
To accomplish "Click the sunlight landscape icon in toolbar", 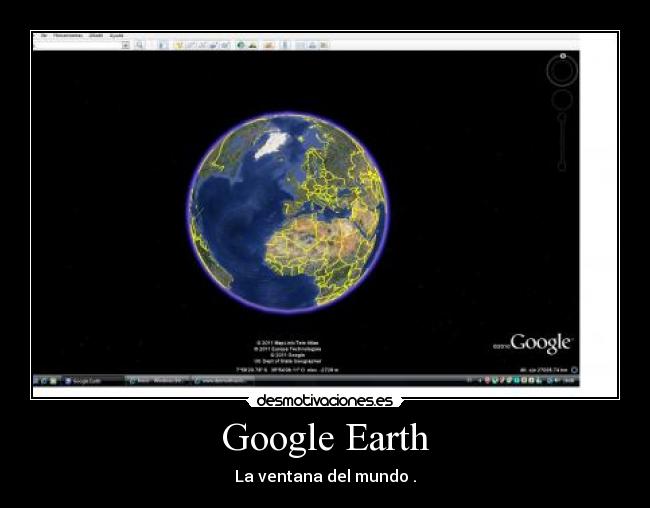I will [x=252, y=45].
